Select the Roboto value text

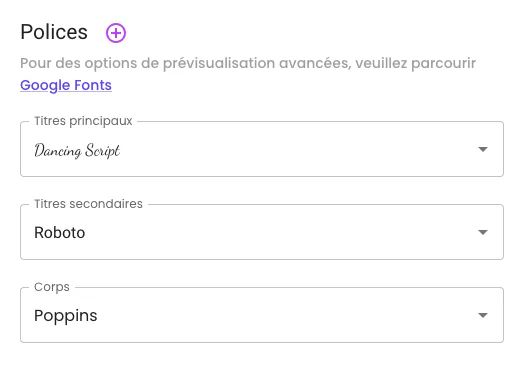pyautogui.click(x=60, y=233)
